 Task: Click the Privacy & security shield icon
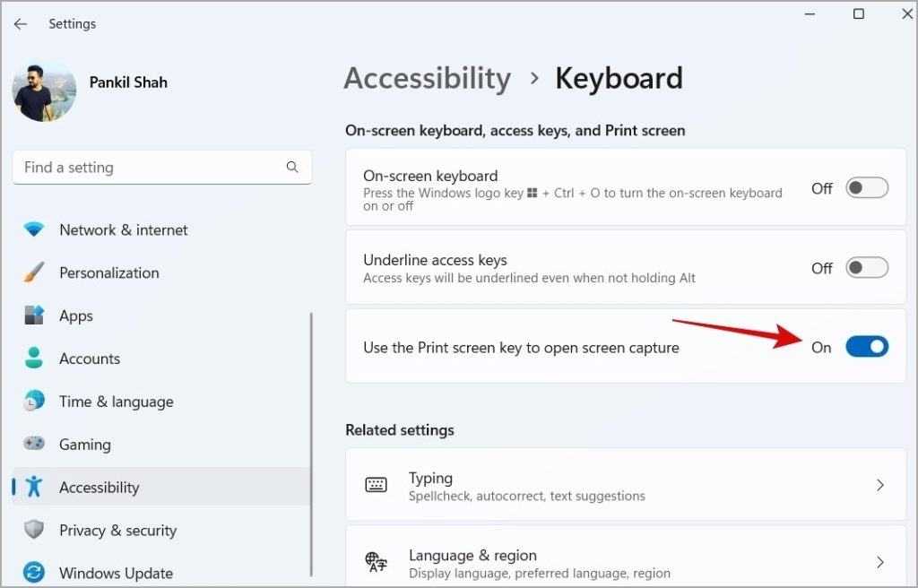34,530
